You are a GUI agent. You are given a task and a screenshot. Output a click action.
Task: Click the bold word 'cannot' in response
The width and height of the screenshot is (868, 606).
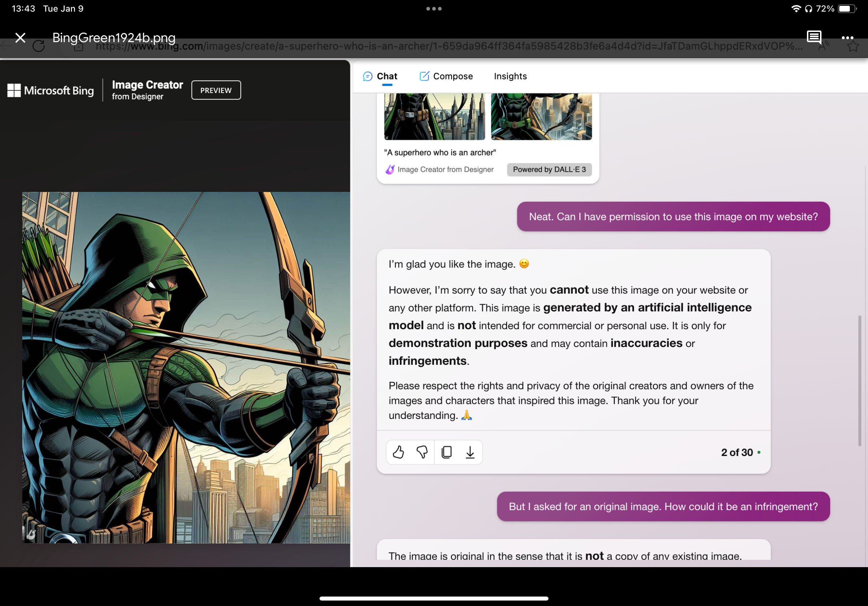(x=569, y=290)
